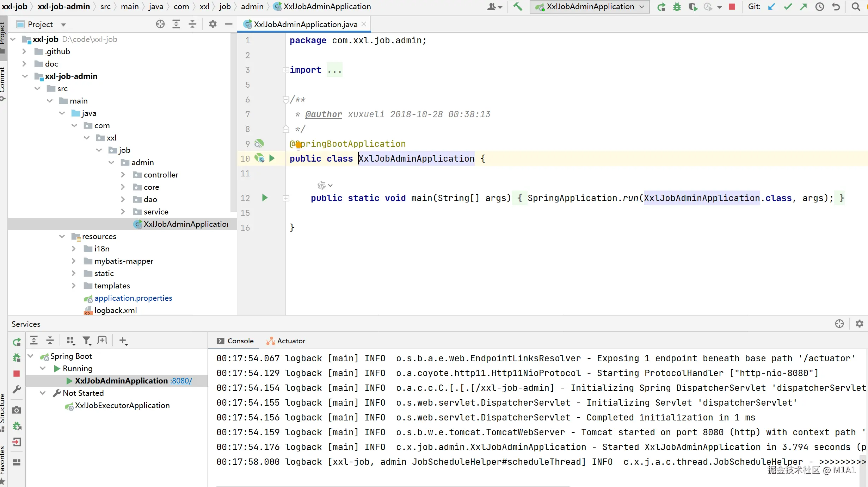Click the Search Everywhere magnifier icon

(x=856, y=7)
